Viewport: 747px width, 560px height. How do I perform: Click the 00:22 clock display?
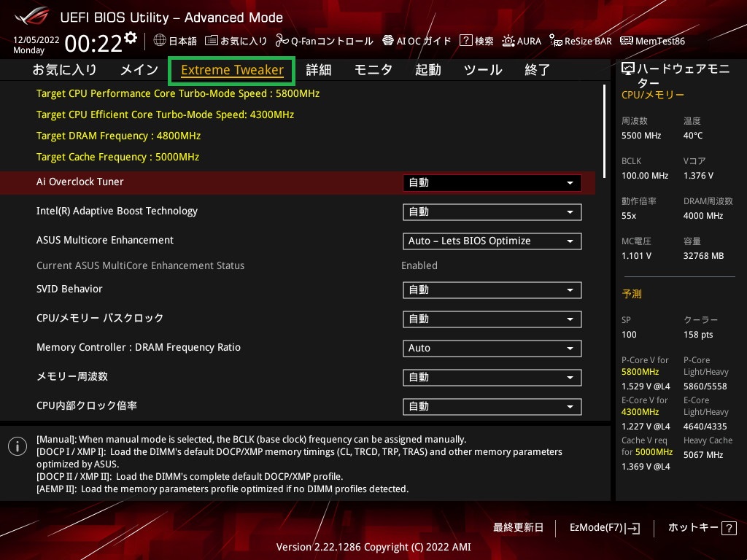93,44
